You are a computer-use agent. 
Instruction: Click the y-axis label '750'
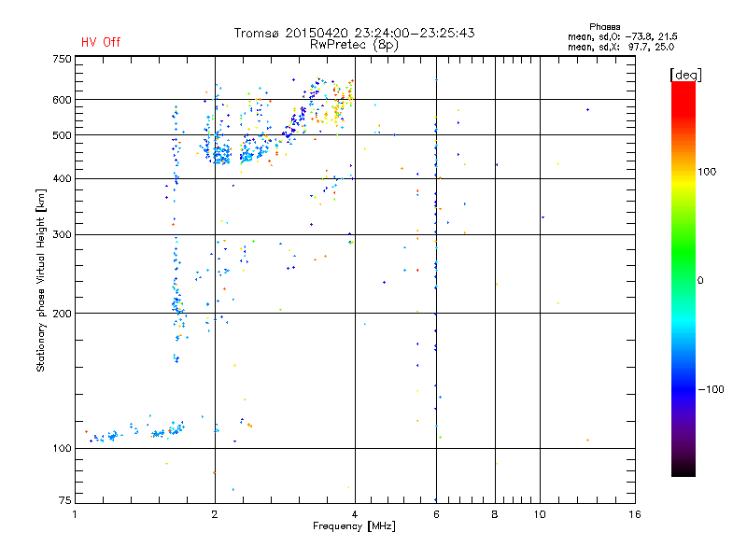62,59
